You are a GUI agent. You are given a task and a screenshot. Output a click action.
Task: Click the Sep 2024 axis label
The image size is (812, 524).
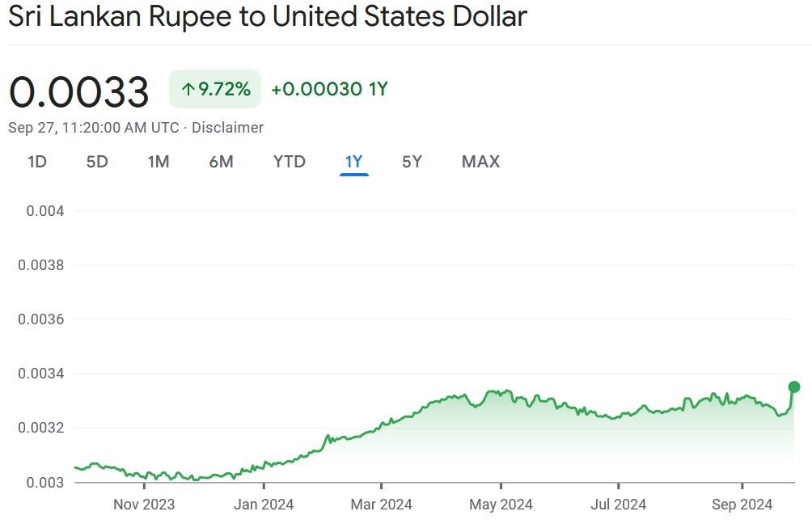point(742,505)
